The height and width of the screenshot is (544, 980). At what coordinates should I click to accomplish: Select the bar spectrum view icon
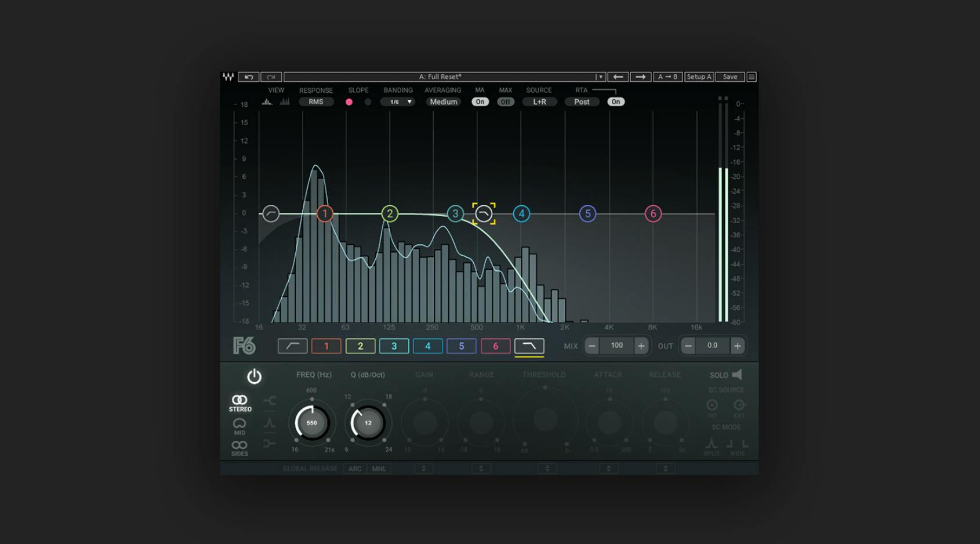[285, 102]
